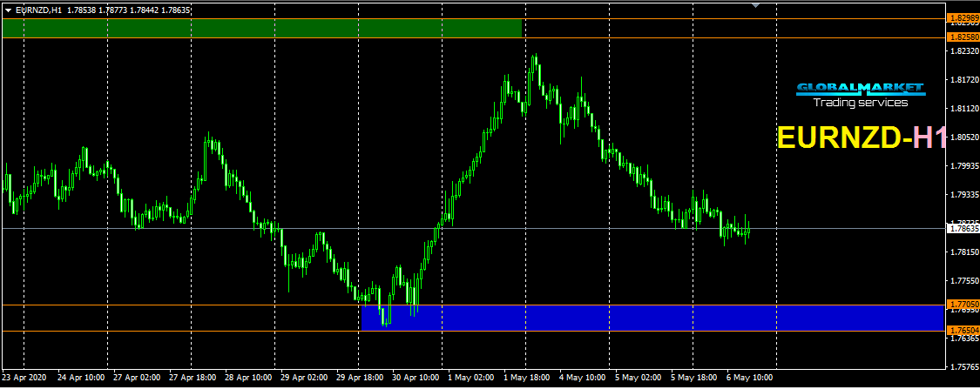
Task: Click the 1 May 02:00 time label
Action: (x=472, y=378)
